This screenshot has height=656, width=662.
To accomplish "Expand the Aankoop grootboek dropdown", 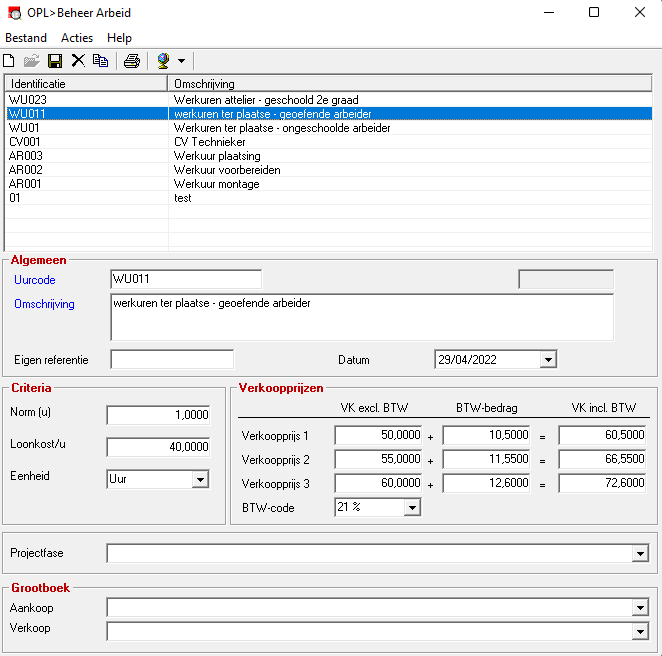I will pyautogui.click(x=640, y=608).
